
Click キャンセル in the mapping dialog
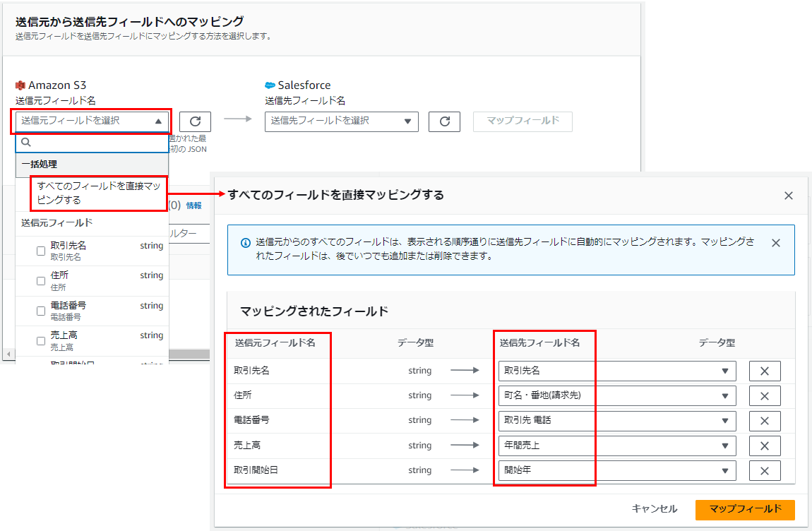pyautogui.click(x=655, y=508)
